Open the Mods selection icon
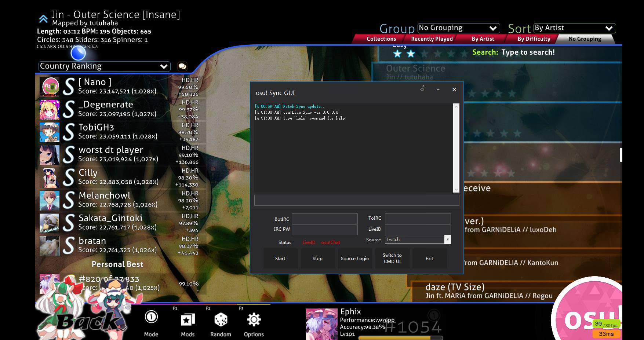Screen dimensions: 644x340 [x=188, y=320]
